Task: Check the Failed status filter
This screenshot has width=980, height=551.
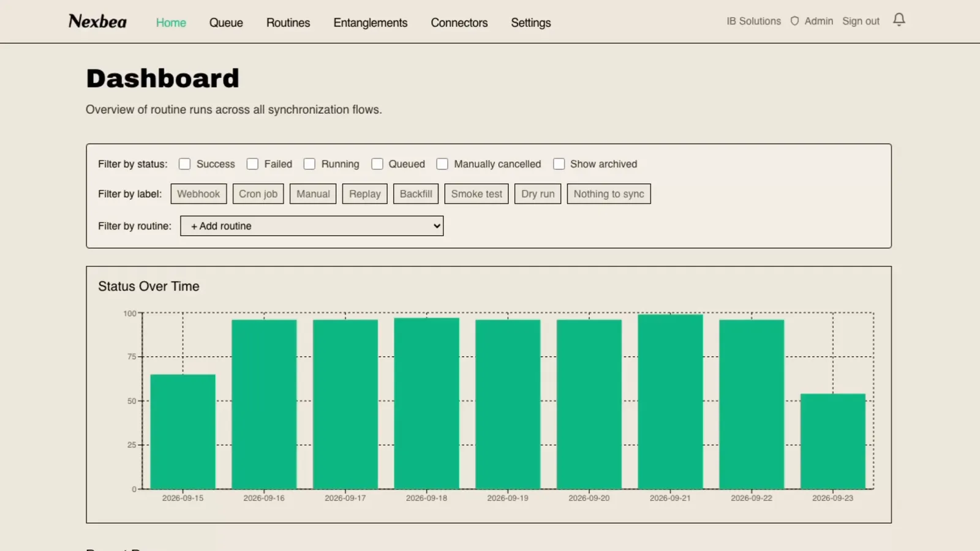Action: (252, 164)
